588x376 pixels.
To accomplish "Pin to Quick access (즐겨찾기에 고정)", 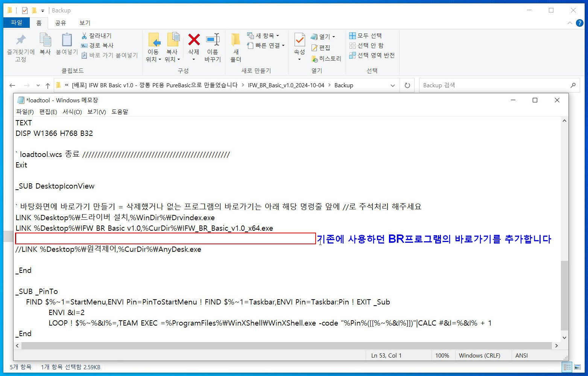I will pos(21,48).
